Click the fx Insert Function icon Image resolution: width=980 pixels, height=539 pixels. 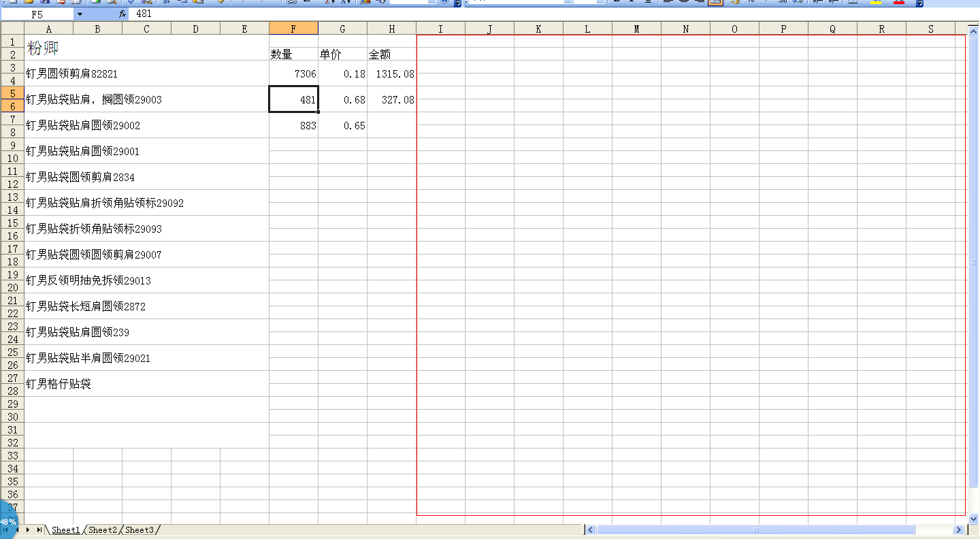pos(122,14)
